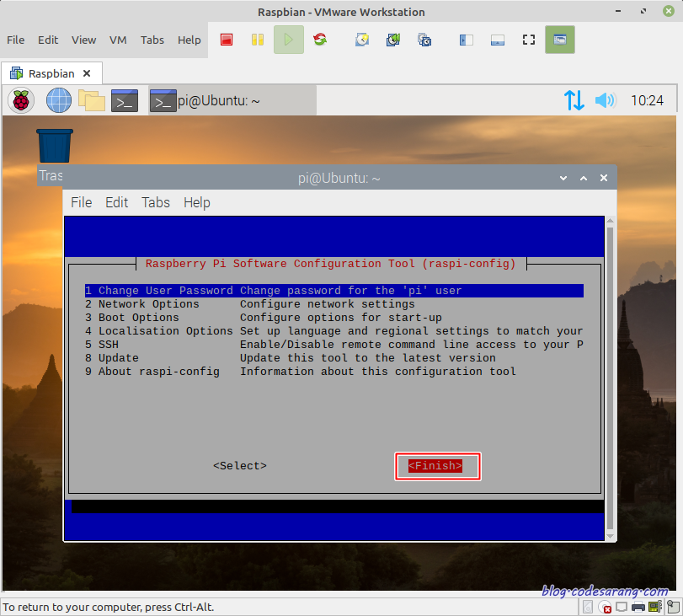Viewport: 683px width, 616px height.
Task: Open VMware Help menu
Action: pyautogui.click(x=189, y=40)
